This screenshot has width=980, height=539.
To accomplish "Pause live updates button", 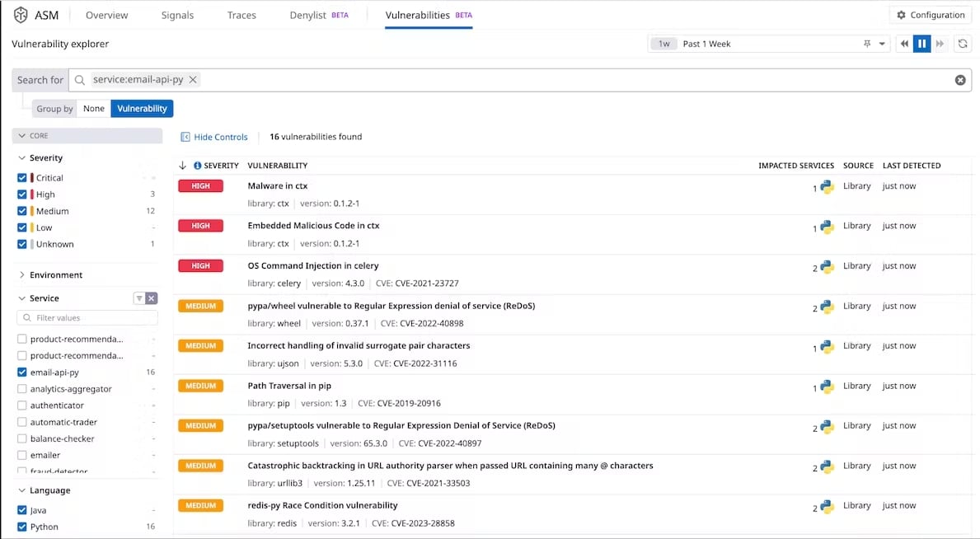I will pyautogui.click(x=921, y=44).
